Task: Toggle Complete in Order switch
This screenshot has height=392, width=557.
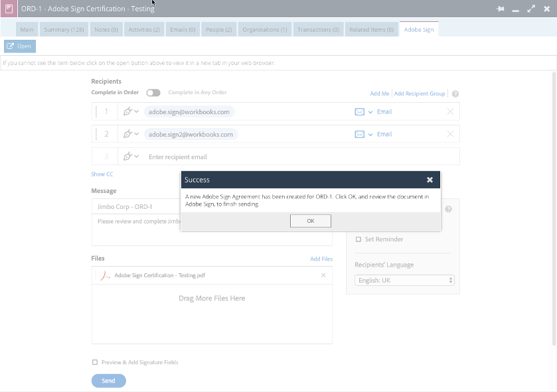Action: [153, 93]
